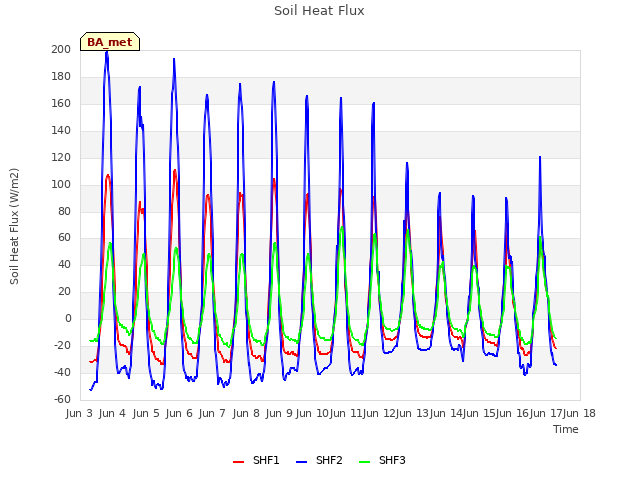Image resolution: width=640 pixels, height=480 pixels.
Task: Click the BA_met annotation label
Action: (x=110, y=42)
